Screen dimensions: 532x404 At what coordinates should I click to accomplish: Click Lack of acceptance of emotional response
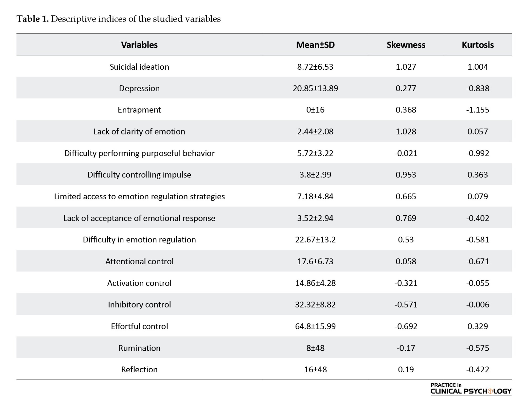(x=139, y=218)
